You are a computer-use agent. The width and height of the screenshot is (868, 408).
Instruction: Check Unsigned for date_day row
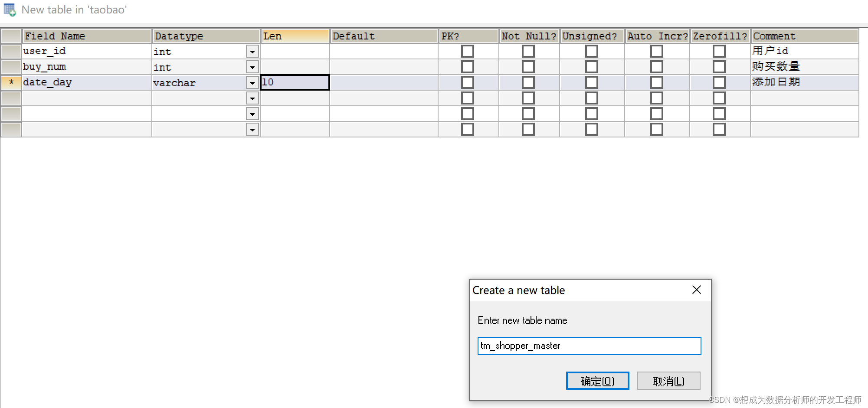(x=592, y=82)
